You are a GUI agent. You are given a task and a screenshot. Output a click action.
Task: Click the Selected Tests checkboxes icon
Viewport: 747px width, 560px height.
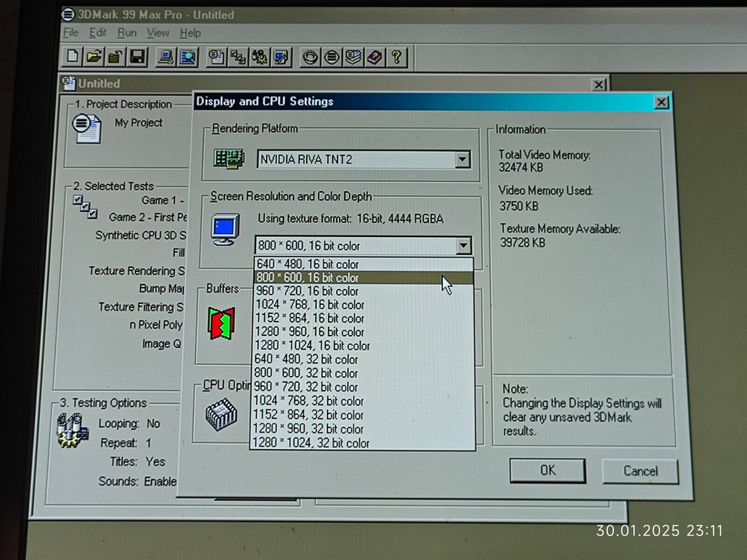pyautogui.click(x=85, y=207)
